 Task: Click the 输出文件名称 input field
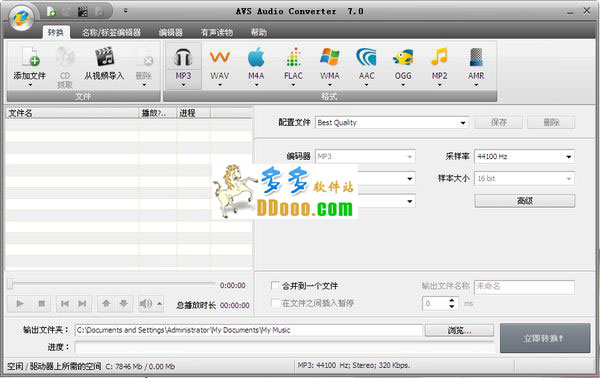pos(524,287)
